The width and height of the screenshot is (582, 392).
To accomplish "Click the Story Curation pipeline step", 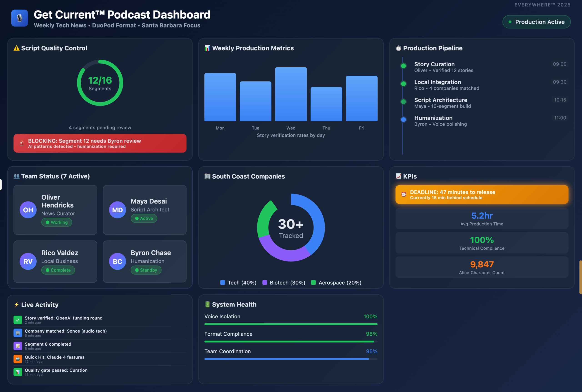I will pos(434,64).
